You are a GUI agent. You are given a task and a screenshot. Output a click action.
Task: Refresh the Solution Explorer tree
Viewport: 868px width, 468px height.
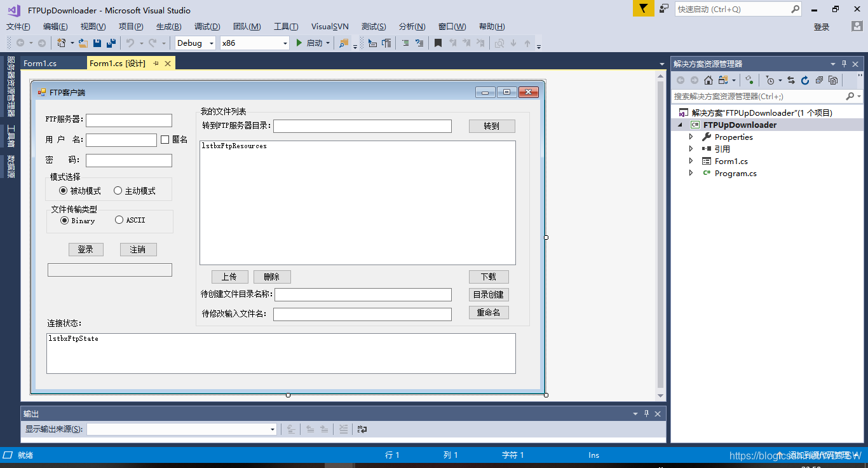tap(805, 80)
